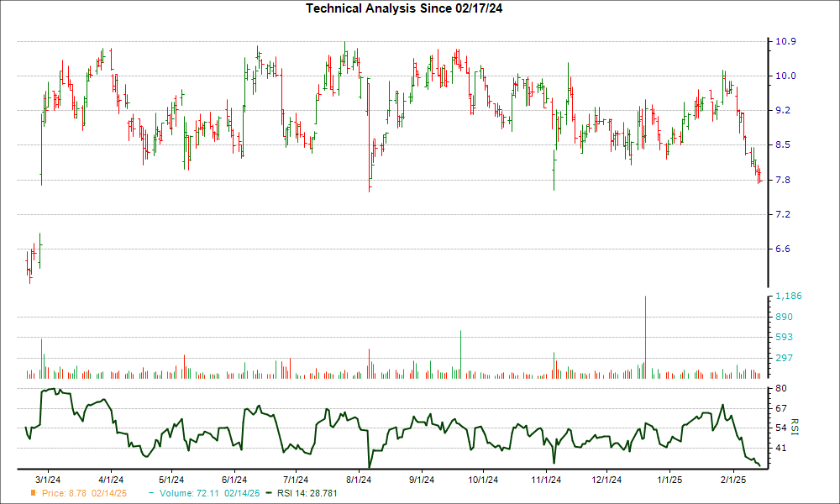Click the orange Price legend marker
Viewport: 840px width, 504px height.
[34, 493]
